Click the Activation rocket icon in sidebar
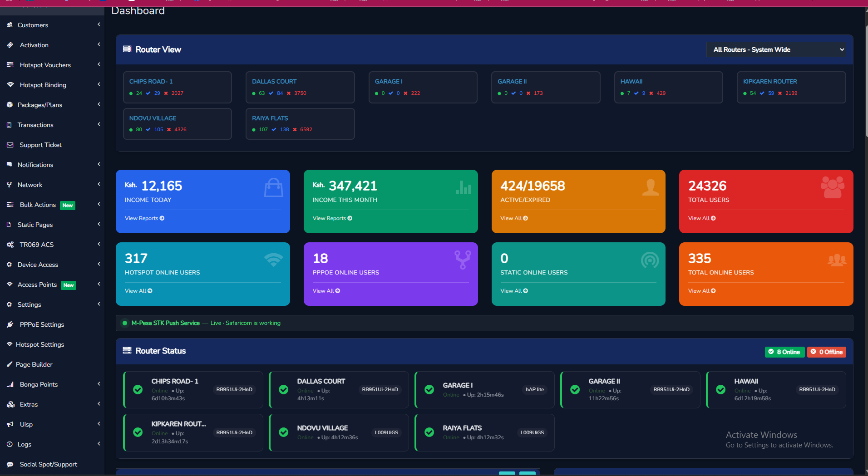Screen dimensions: 868x476 pos(10,45)
